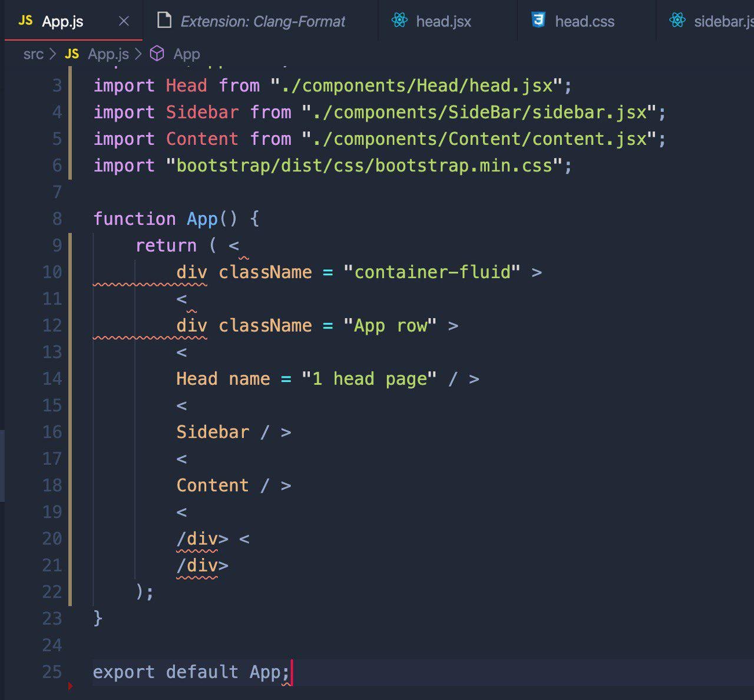Image resolution: width=754 pixels, height=700 pixels.
Task: Open the App.js breadcrumb dropdown
Action: click(108, 54)
